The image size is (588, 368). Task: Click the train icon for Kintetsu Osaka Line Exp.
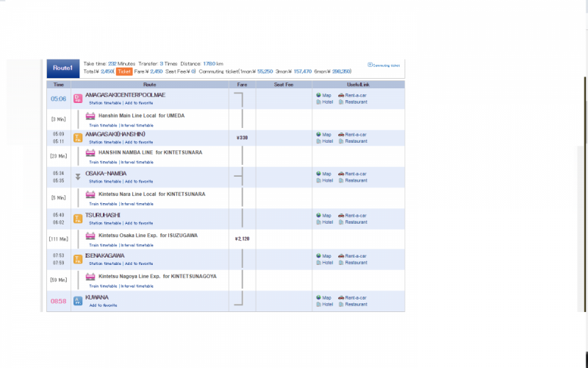pos(90,236)
